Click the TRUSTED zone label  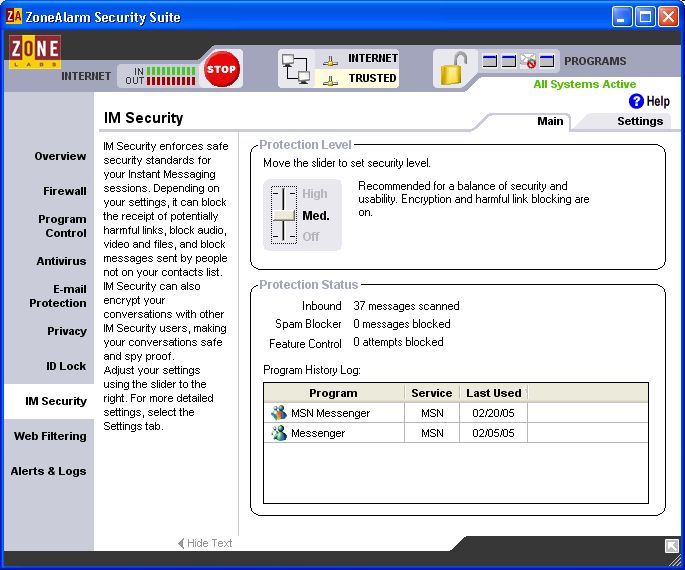pyautogui.click(x=372, y=78)
